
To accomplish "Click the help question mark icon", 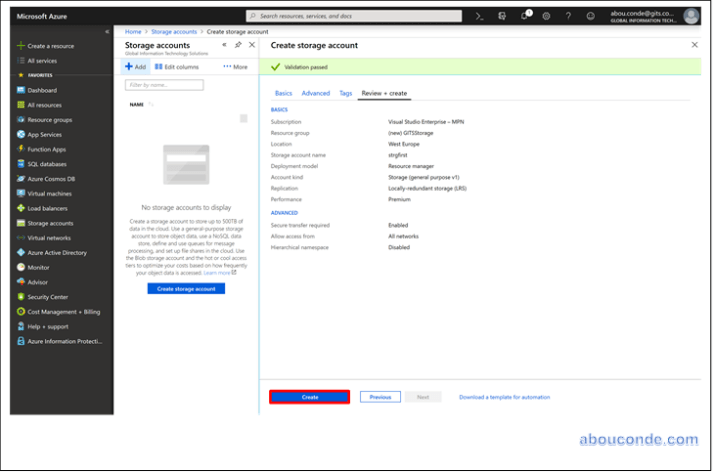I will 568,16.
